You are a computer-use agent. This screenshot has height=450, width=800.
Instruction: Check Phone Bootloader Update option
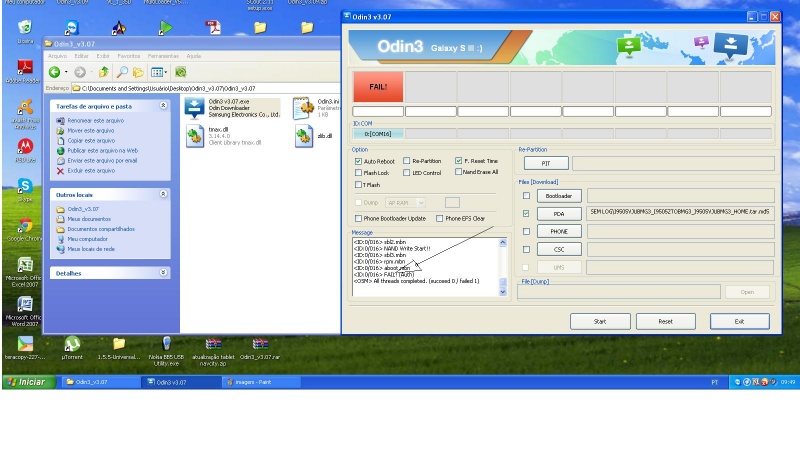click(358, 218)
